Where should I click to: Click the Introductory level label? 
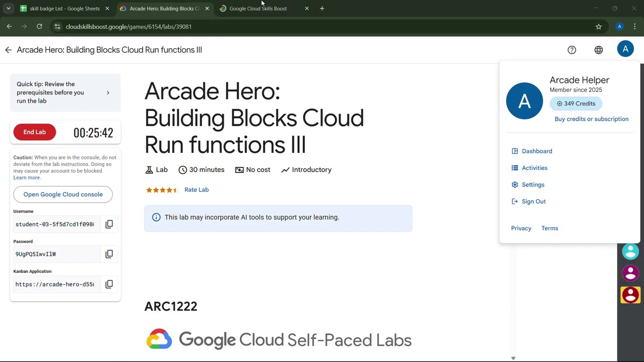click(306, 170)
